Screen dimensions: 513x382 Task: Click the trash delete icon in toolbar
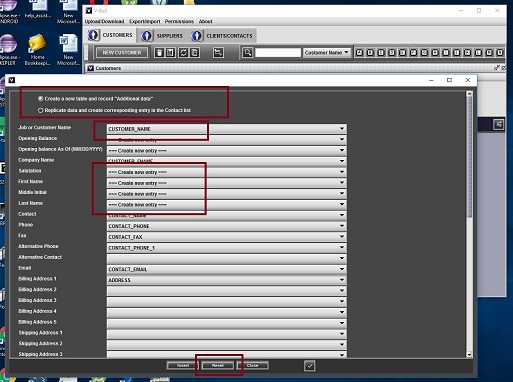159,53
